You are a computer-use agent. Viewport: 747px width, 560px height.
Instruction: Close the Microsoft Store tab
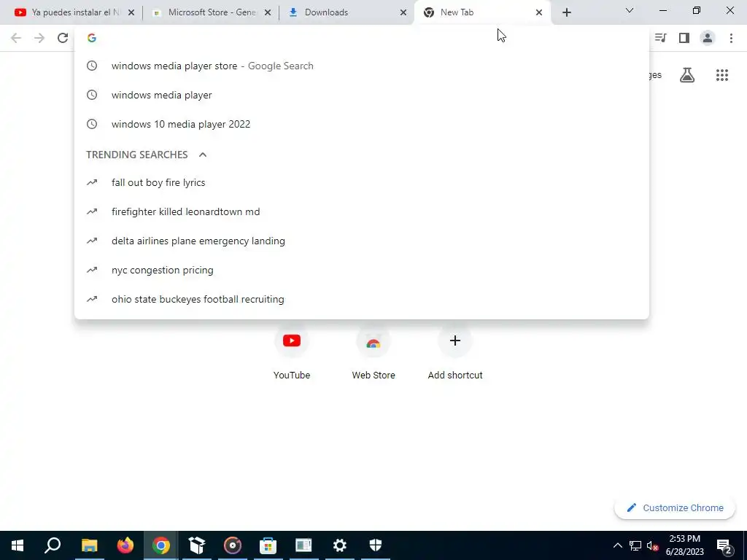(268, 12)
